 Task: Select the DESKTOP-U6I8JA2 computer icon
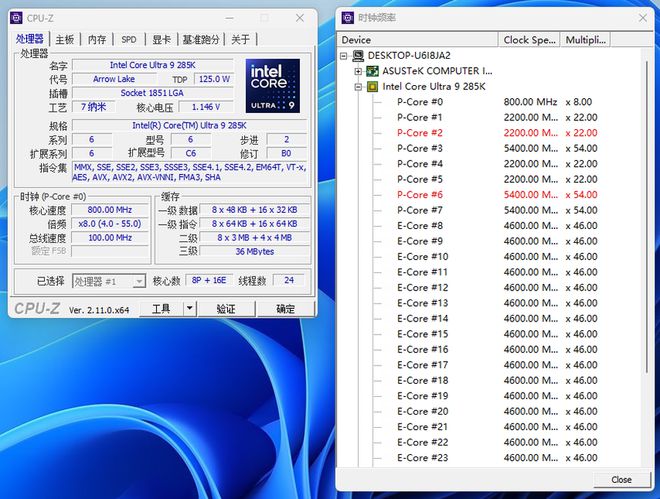pos(358,56)
